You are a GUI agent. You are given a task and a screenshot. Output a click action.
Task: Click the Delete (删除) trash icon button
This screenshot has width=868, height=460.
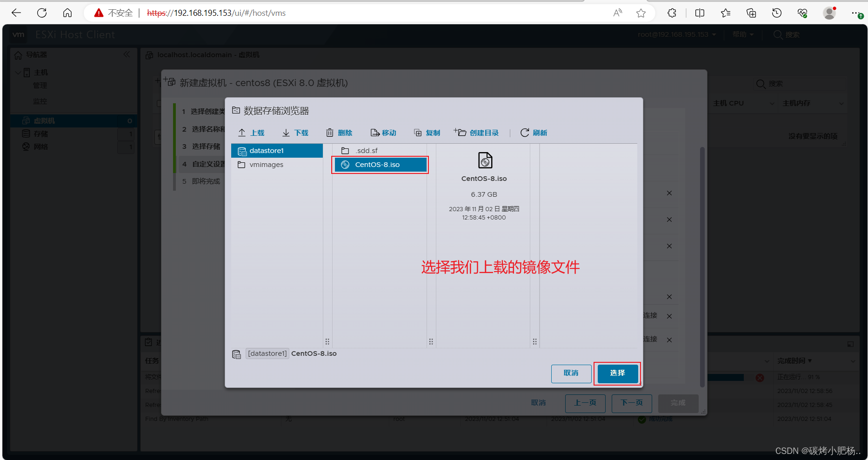pos(339,133)
